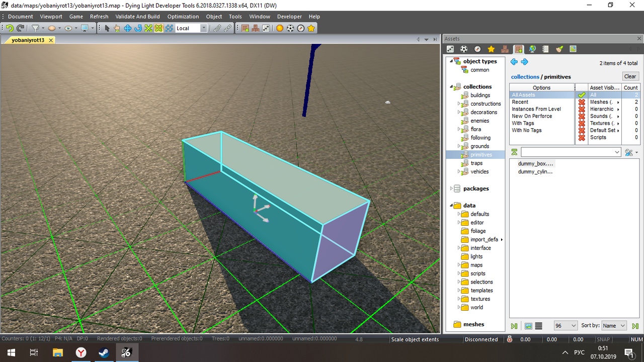Open the Document menu

tap(21, 17)
